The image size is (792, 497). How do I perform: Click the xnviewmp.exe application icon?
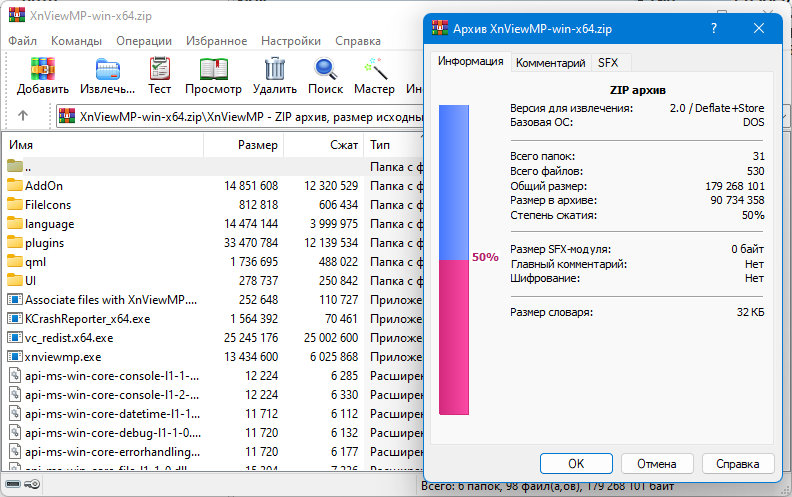pyautogui.click(x=15, y=357)
